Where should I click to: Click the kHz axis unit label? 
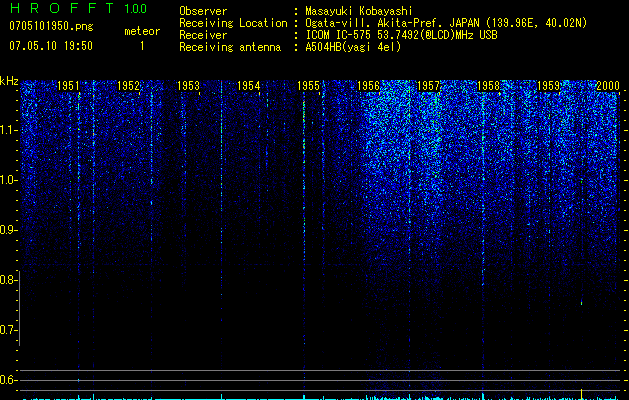[x=9, y=81]
